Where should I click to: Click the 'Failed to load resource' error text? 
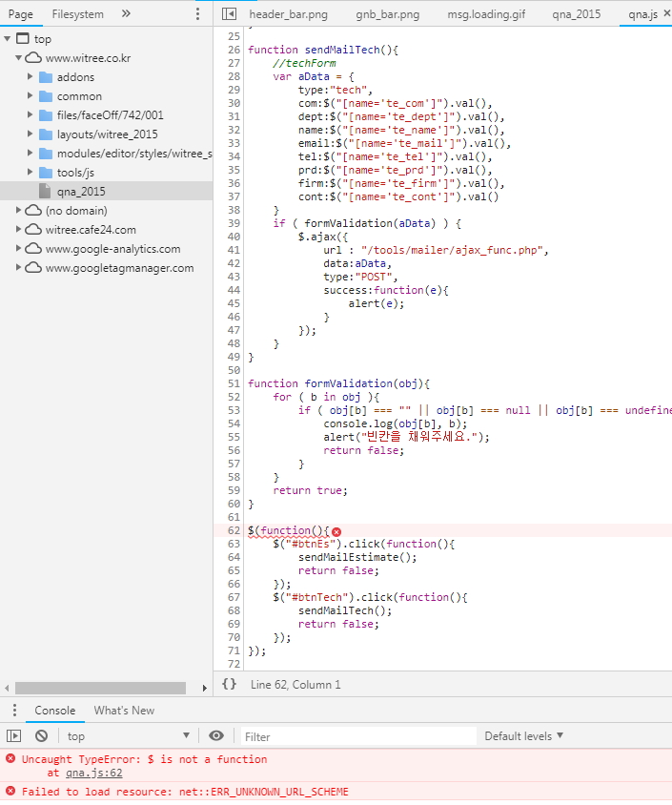coord(185,791)
